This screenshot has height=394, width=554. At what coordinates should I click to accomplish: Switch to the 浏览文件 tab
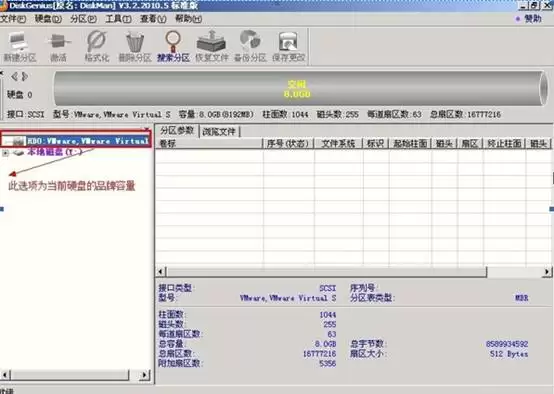click(x=219, y=132)
